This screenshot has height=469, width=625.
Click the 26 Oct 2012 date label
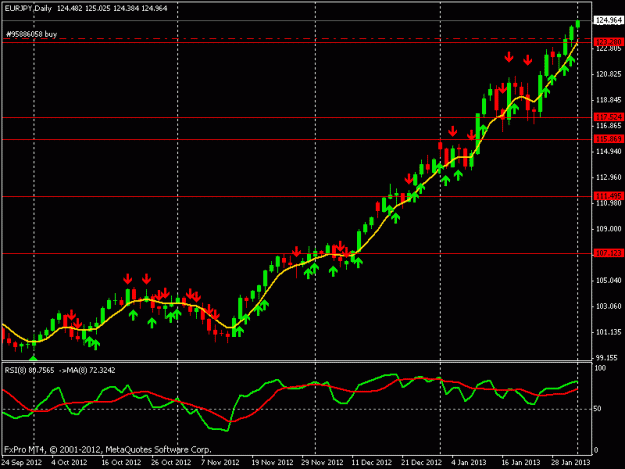(171, 463)
